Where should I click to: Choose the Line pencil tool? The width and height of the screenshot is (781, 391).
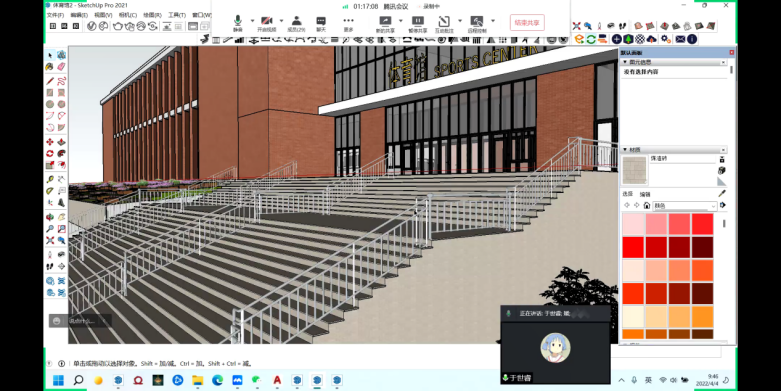point(50,81)
